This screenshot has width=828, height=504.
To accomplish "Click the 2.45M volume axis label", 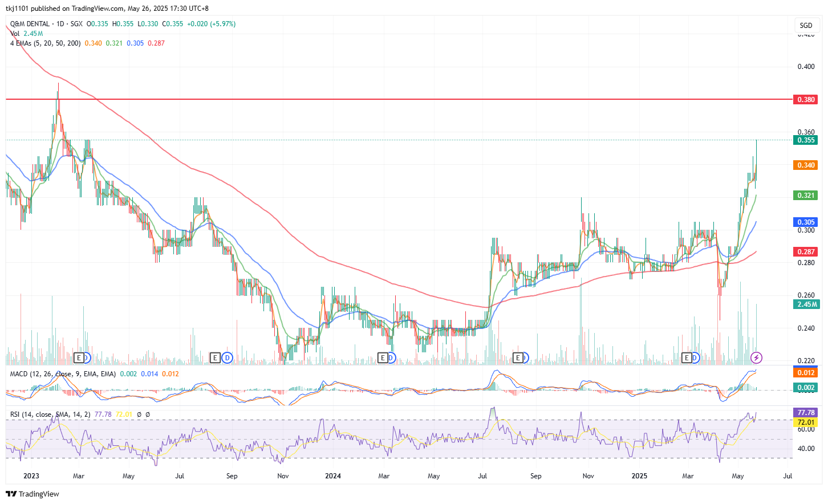I will point(806,304).
